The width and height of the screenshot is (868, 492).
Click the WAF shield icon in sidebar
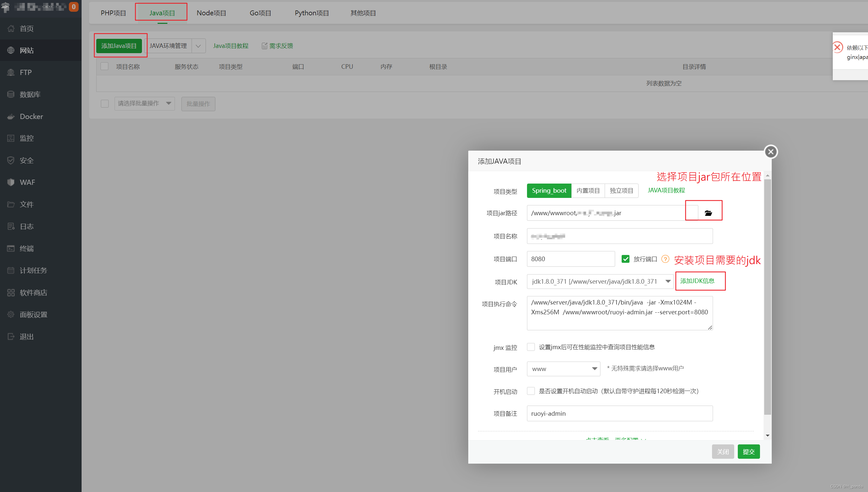click(11, 182)
